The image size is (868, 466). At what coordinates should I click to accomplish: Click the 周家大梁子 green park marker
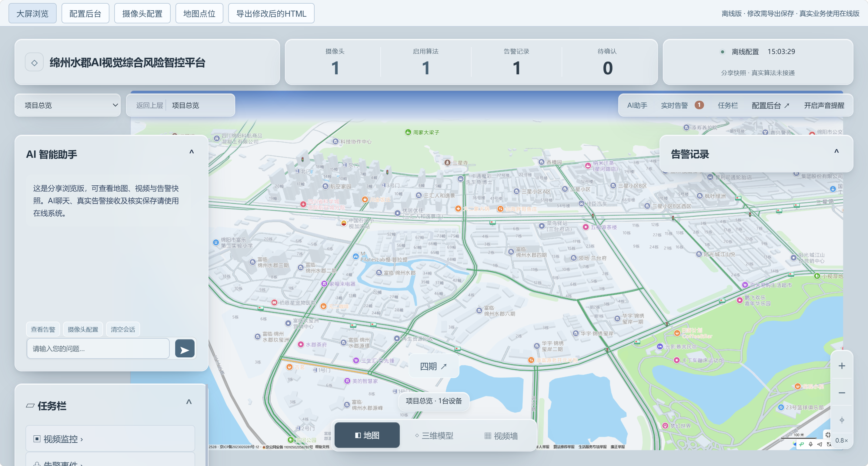click(408, 132)
